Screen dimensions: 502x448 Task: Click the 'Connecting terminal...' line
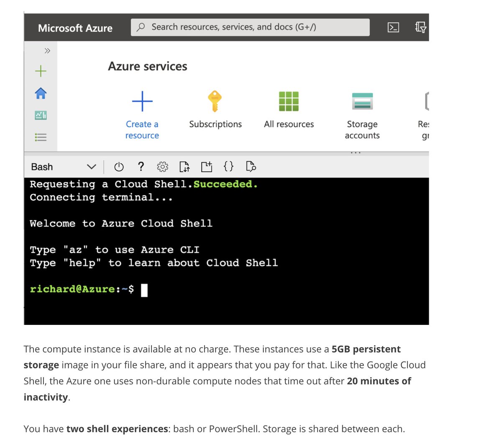tap(101, 197)
